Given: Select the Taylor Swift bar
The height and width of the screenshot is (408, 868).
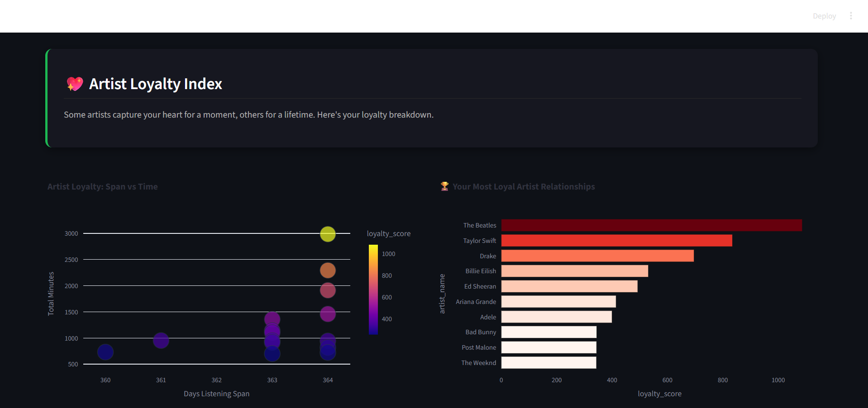Looking at the screenshot, I should (616, 241).
